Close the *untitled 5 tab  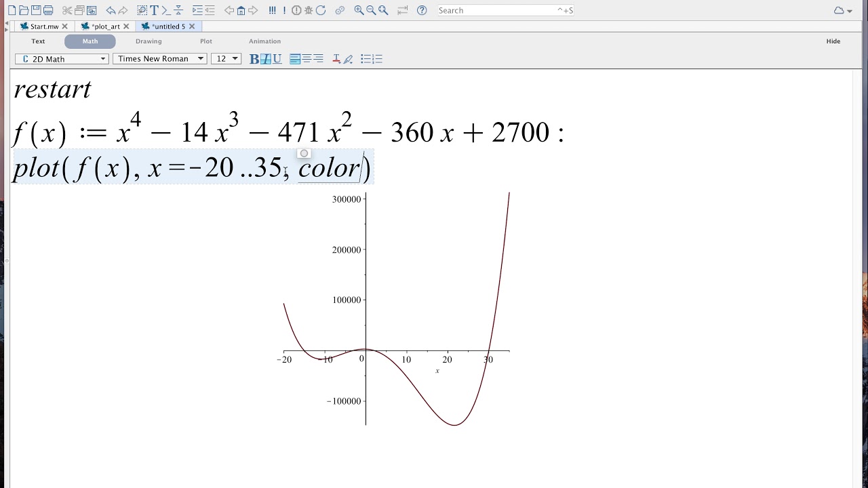point(192,26)
